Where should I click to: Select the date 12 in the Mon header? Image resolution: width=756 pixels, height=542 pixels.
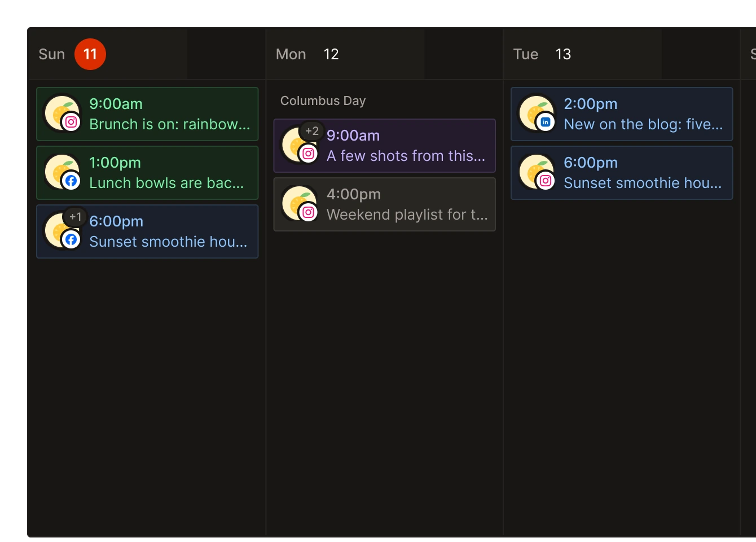tap(331, 54)
